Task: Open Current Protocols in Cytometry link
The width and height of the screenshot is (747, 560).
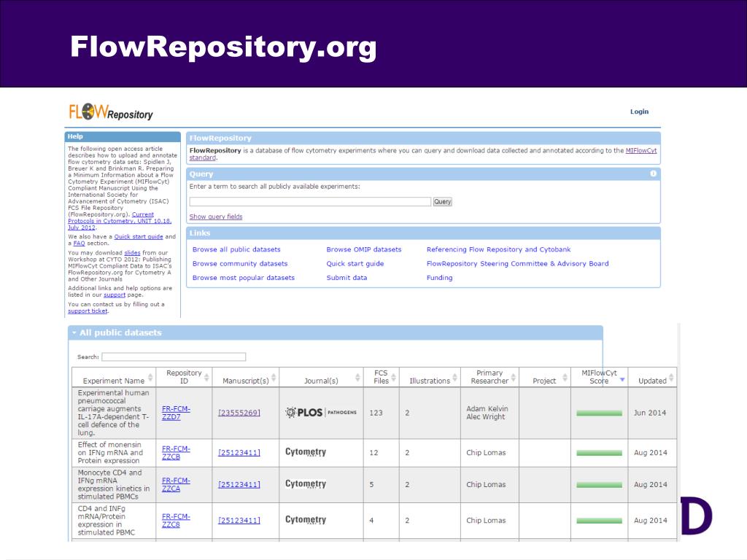Action: [x=120, y=221]
